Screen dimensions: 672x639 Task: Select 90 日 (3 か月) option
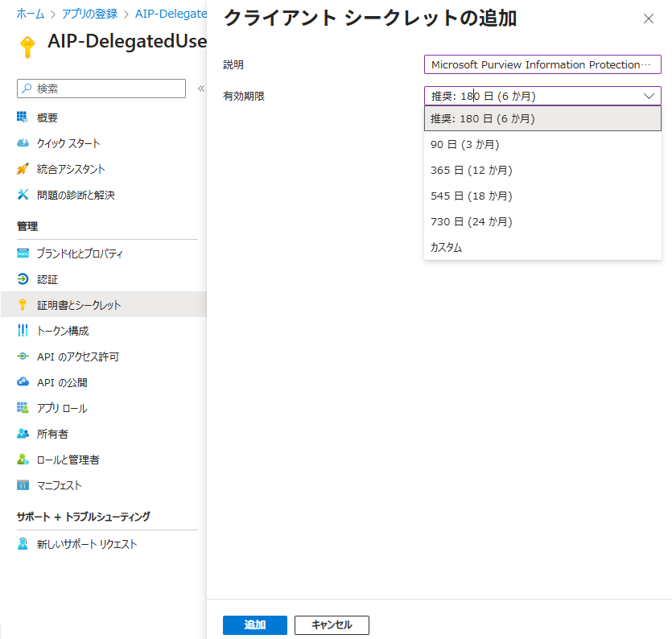point(542,144)
